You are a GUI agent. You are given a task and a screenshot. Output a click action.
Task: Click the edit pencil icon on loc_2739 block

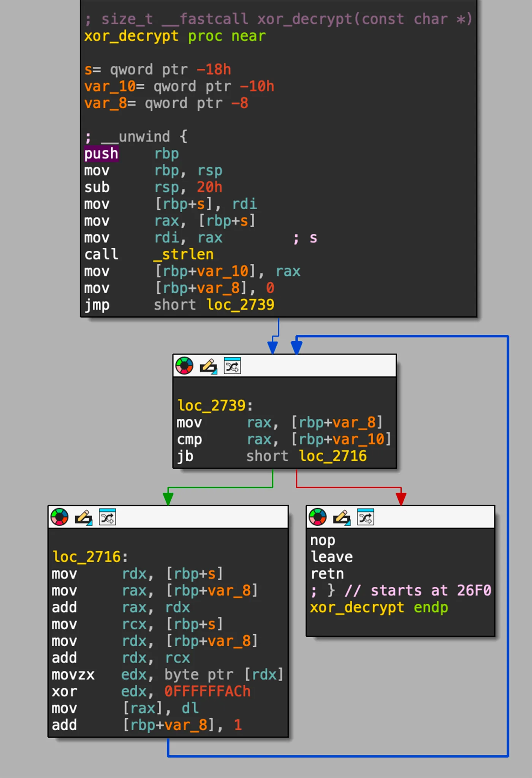point(208,366)
